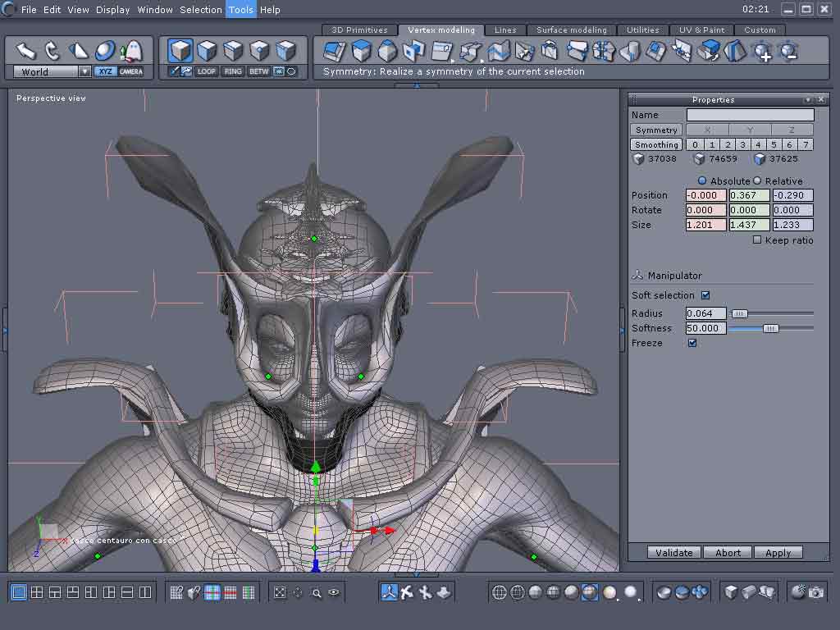Click the magnifier zoom icon in bottom toolbar
840x630 pixels.
point(316,592)
